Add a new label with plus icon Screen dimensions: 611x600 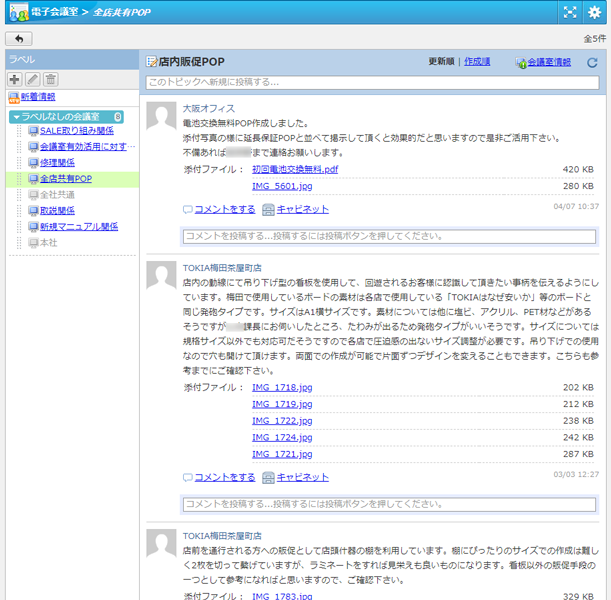coord(14,79)
